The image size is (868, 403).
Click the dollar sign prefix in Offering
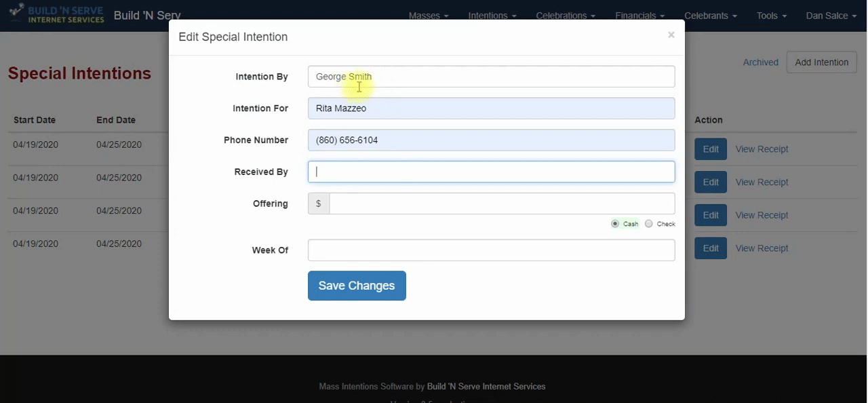click(319, 204)
